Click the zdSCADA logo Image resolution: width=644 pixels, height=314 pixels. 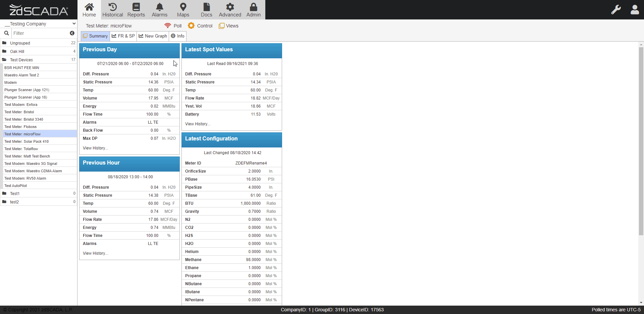coord(39,10)
